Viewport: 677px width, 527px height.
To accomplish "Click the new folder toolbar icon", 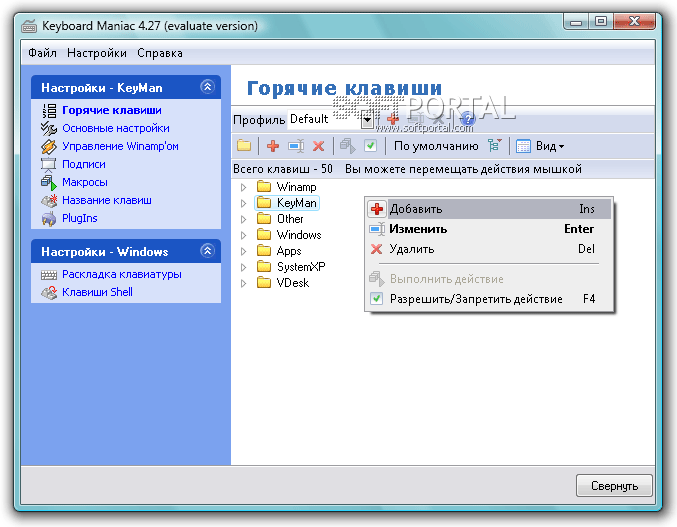I will (244, 146).
